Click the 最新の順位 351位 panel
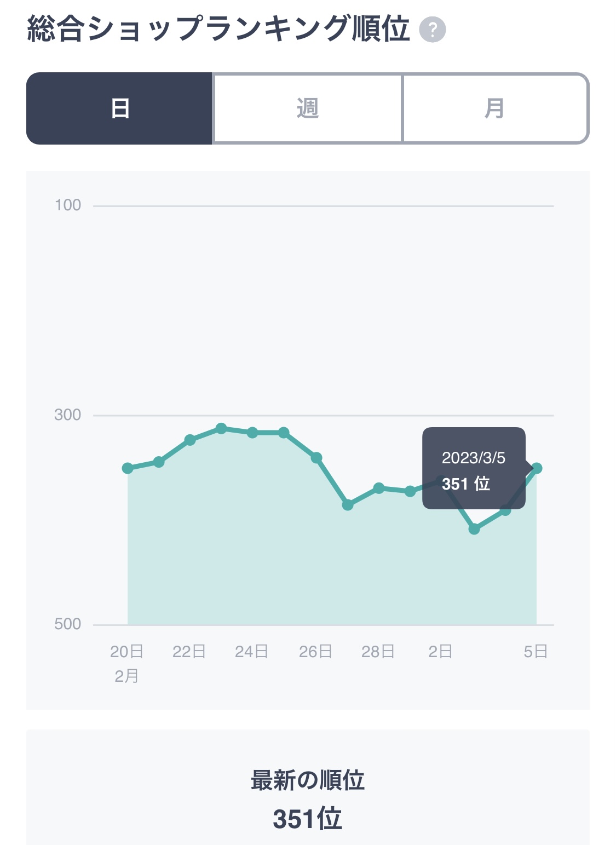The width and height of the screenshot is (616, 845). [308, 787]
